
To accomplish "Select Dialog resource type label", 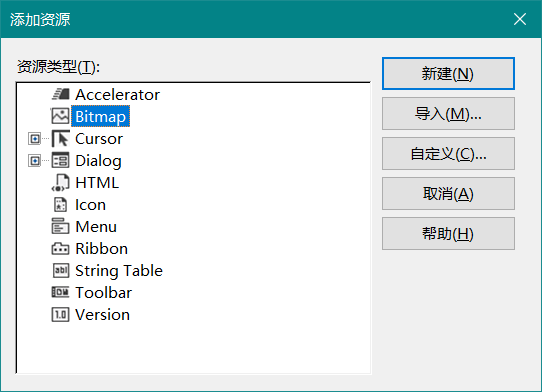I will [99, 161].
